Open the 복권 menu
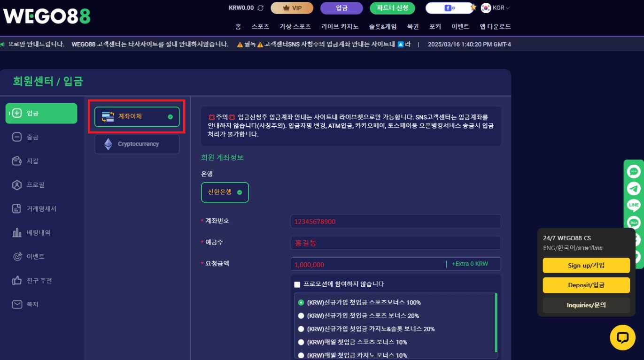Viewport: 644px width, 360px height. 413,27
